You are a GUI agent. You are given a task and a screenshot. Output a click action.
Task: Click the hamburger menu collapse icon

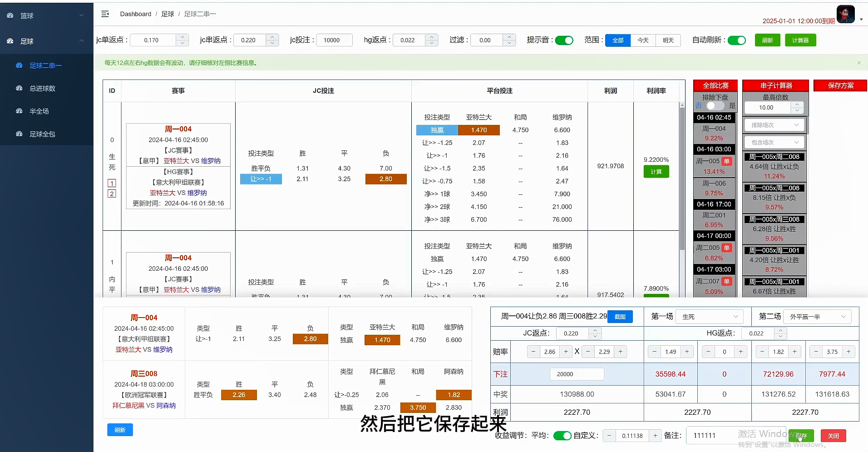point(105,14)
